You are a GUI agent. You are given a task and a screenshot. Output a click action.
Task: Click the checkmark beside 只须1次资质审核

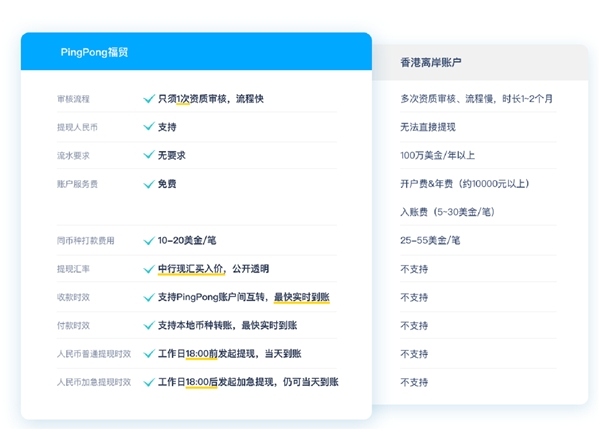pos(149,99)
